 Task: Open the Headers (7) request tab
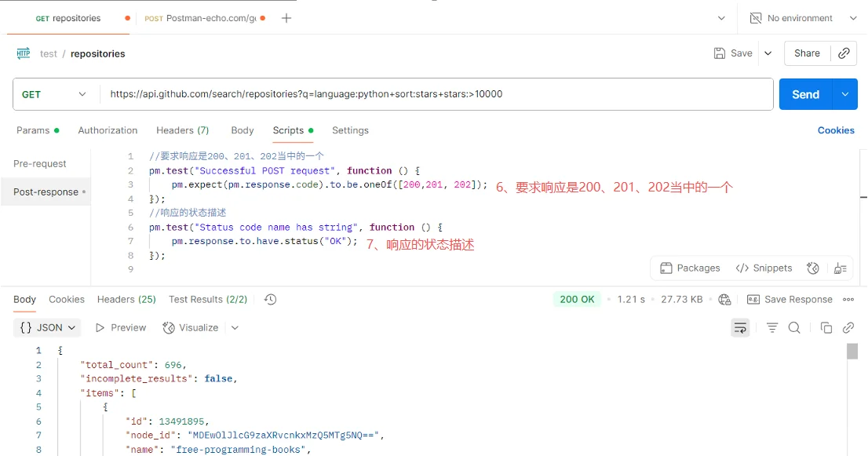[x=183, y=130]
